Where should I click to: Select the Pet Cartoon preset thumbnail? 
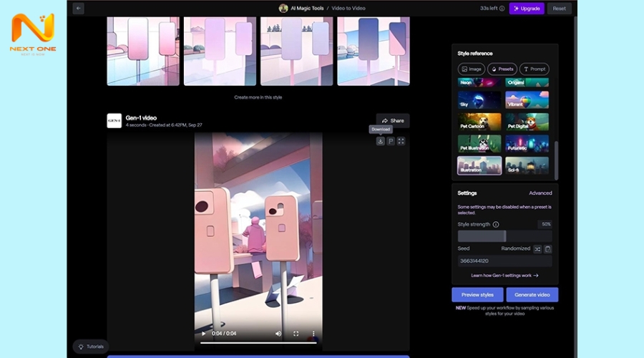pos(479,122)
